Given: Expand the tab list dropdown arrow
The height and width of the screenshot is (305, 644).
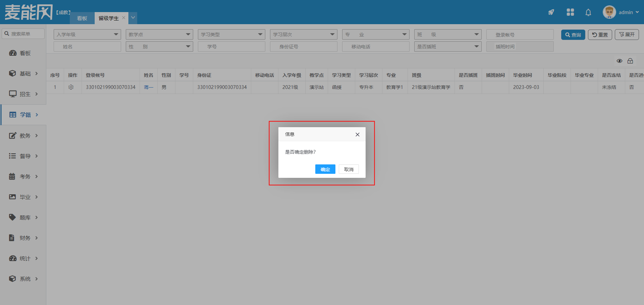Looking at the screenshot, I should [133, 18].
